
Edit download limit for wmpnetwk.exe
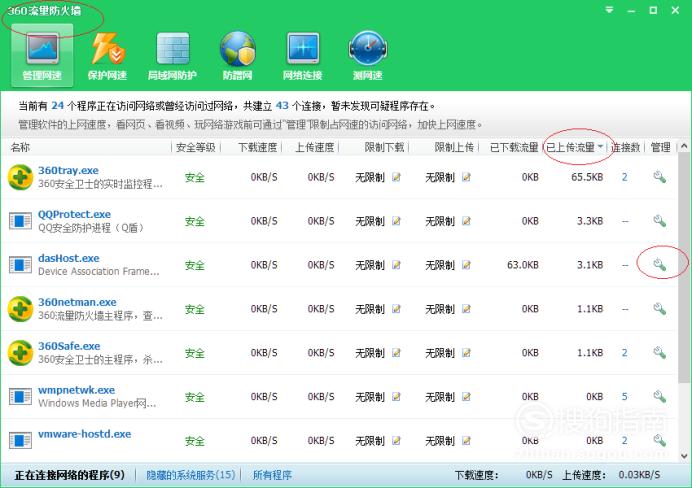point(396,396)
